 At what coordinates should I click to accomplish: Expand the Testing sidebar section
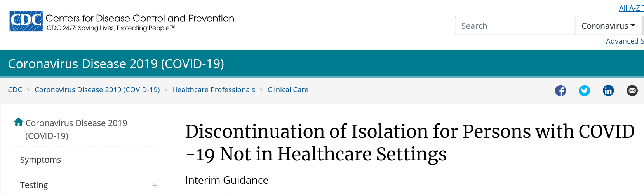[x=155, y=186]
